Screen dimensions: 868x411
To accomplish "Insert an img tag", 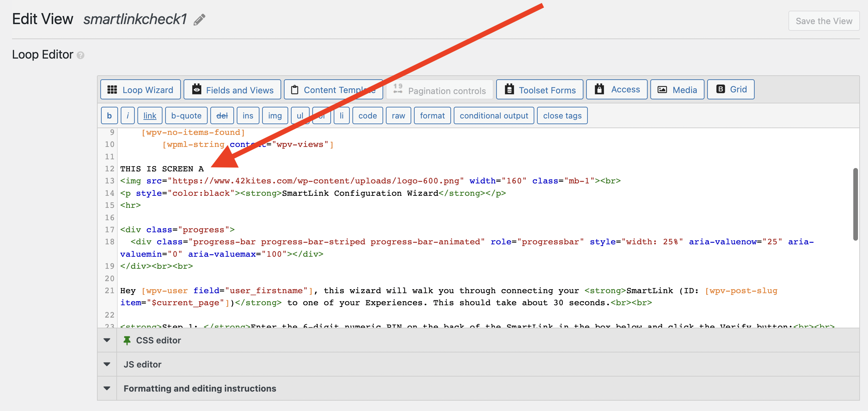I will click(x=275, y=116).
